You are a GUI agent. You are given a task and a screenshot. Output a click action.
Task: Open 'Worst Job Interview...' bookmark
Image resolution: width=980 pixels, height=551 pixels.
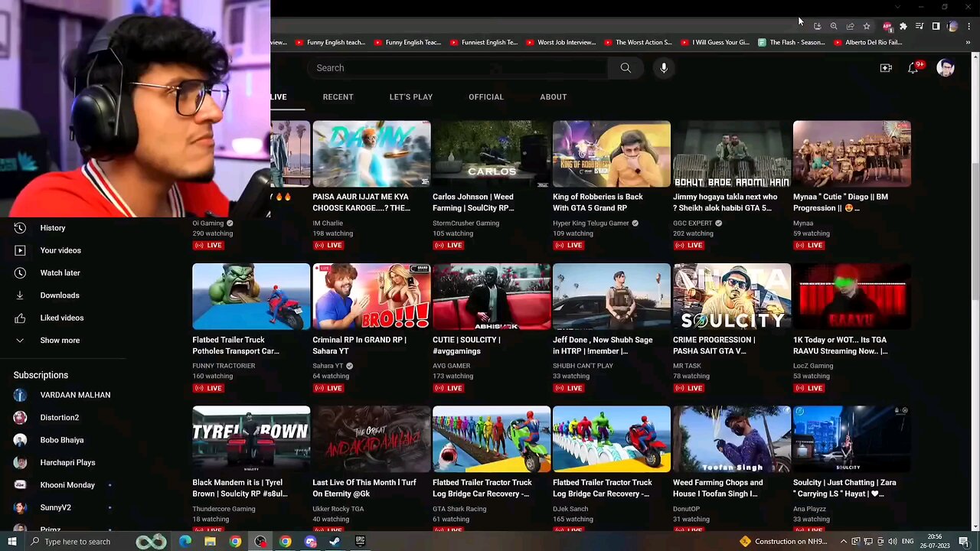tap(561, 43)
